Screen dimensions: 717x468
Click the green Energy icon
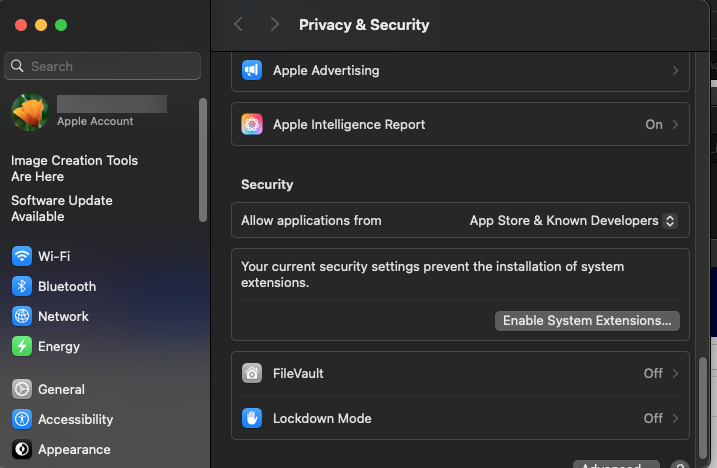[22, 346]
